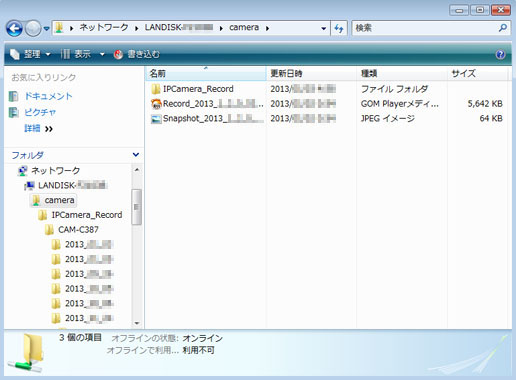Click the ドキュメント folder icon
Viewport: 516px width, 380px height.
pos(14,96)
